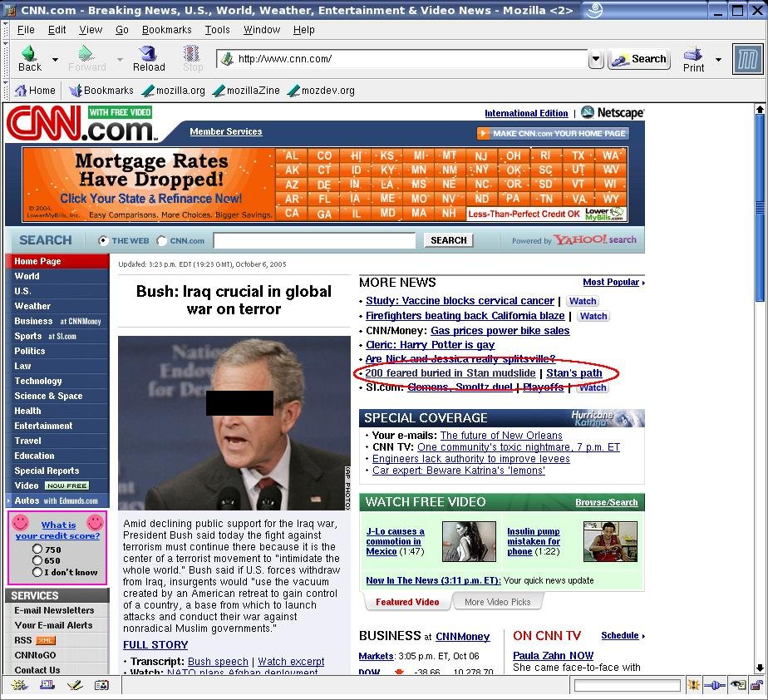Image resolution: width=768 pixels, height=700 pixels.
Task: Open the Member Services link
Action: (x=226, y=131)
